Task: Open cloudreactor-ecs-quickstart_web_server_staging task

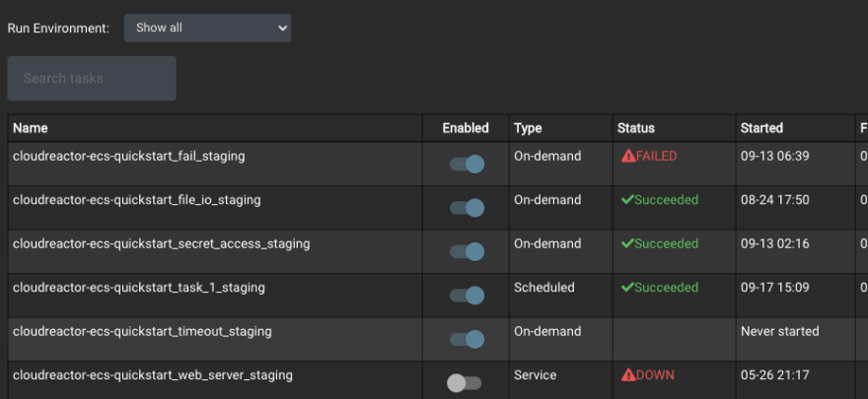Action: click(153, 375)
